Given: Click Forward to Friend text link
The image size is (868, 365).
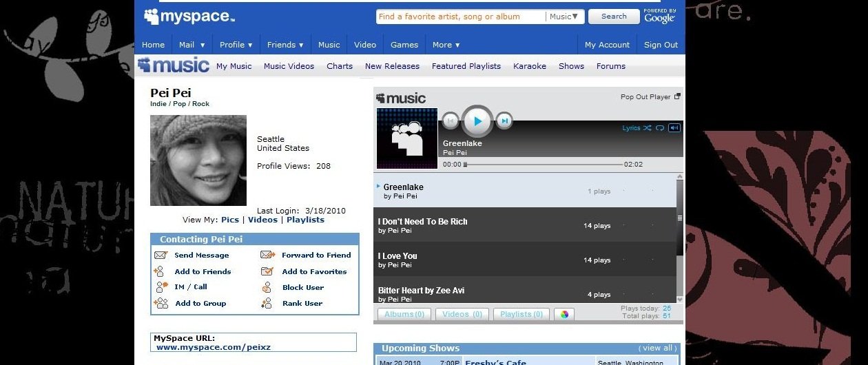Looking at the screenshot, I should pyautogui.click(x=316, y=255).
